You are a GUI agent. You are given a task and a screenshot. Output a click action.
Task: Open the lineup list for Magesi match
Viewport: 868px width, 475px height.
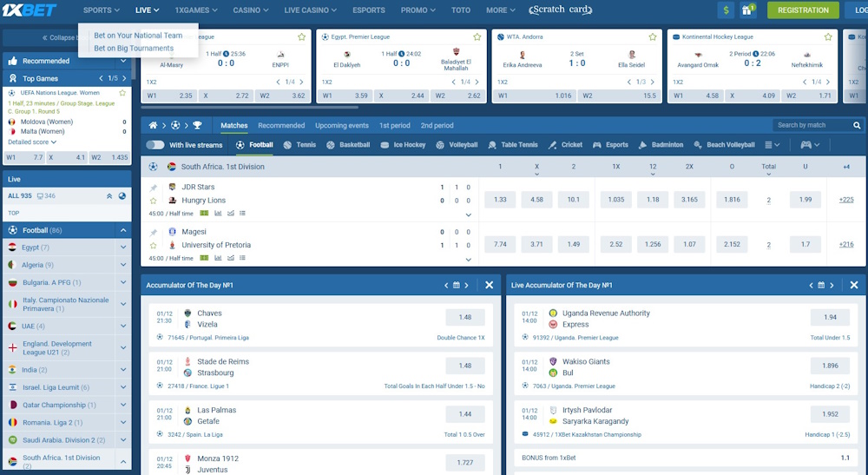pos(242,258)
